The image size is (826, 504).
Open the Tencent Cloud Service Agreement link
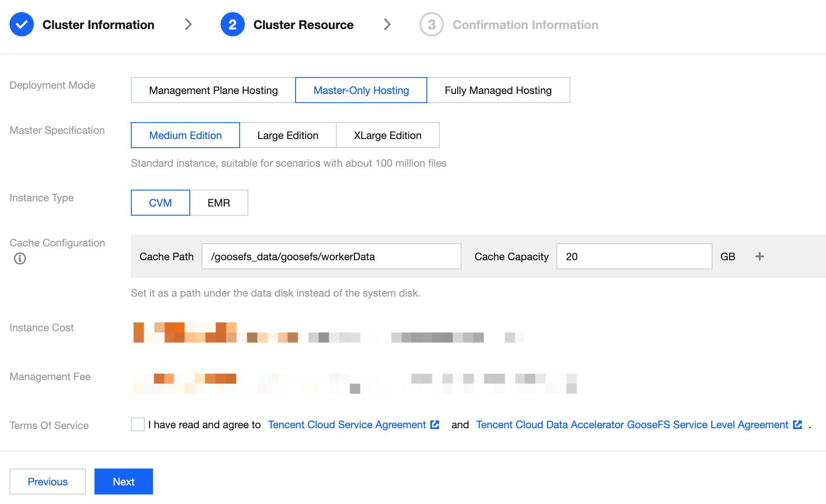point(347,425)
